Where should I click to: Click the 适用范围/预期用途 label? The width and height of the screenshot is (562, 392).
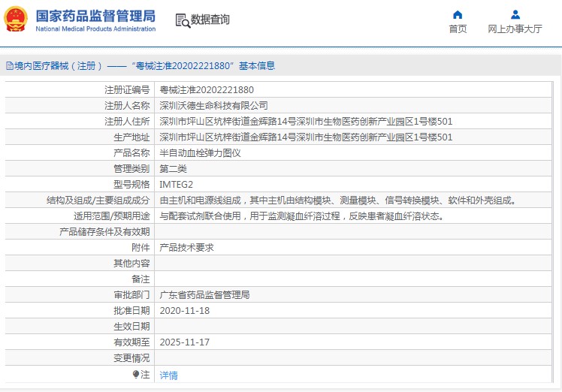(x=111, y=216)
